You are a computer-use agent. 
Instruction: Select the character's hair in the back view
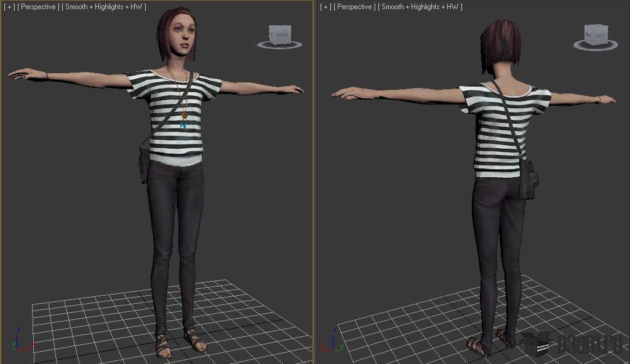click(x=500, y=46)
